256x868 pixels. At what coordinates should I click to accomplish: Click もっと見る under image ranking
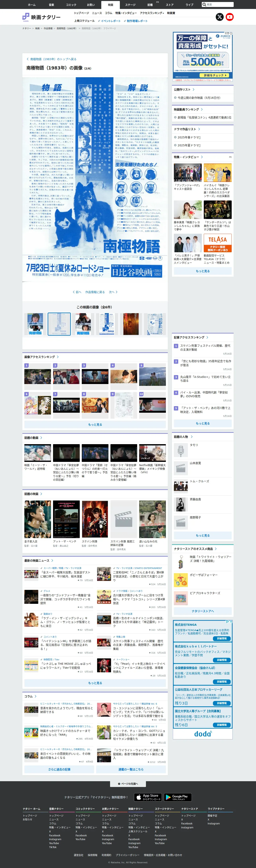(95, 424)
